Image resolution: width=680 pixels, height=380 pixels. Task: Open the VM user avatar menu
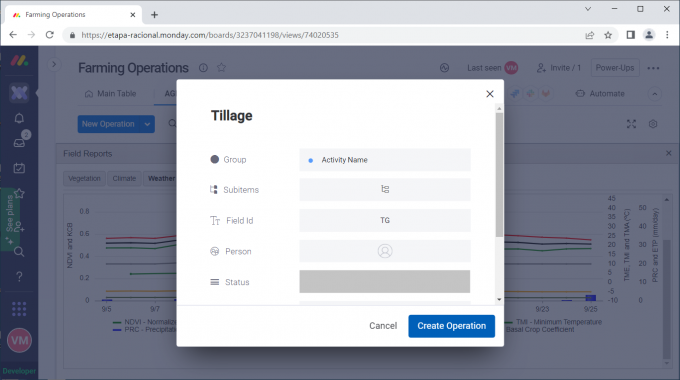tap(19, 341)
